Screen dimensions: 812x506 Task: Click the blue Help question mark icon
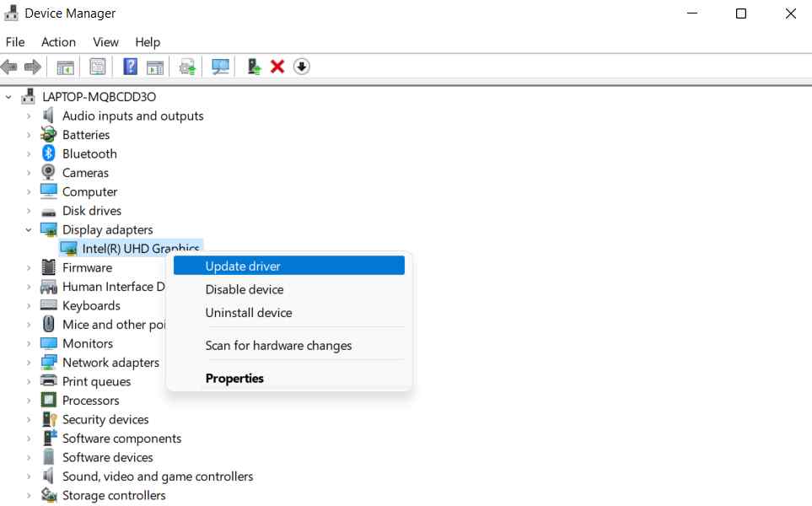[x=130, y=67]
